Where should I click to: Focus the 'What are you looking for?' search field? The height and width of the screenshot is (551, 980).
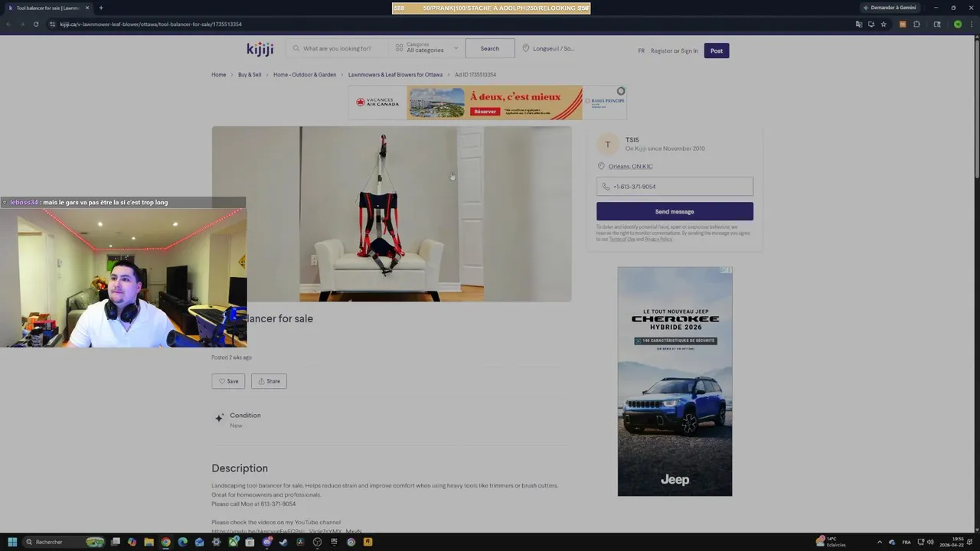(x=337, y=48)
